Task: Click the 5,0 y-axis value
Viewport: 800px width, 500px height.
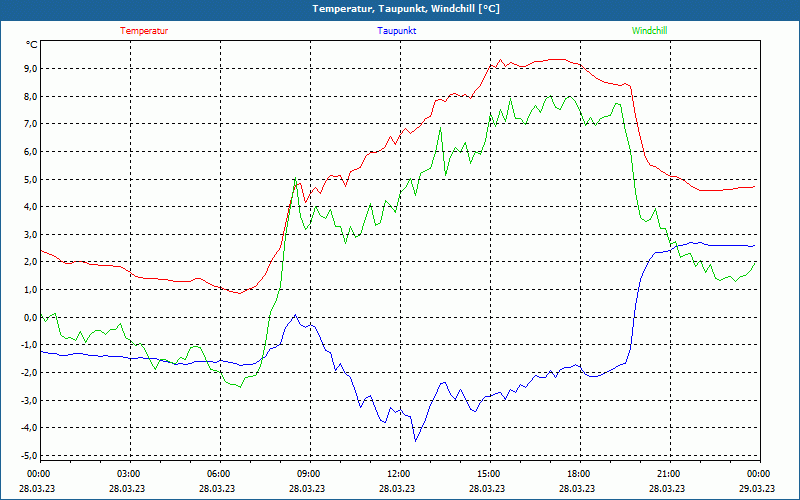Action: point(31,179)
